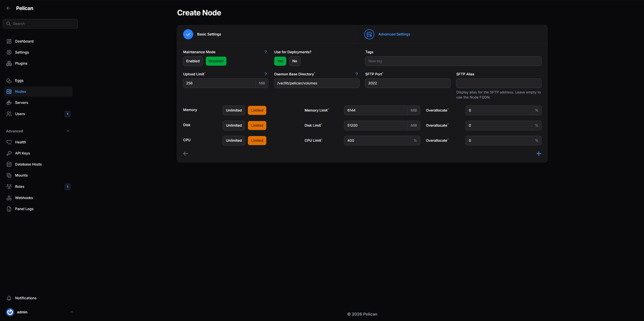Set Disk to Unlimited
The width and height of the screenshot is (644, 321).
click(x=234, y=126)
